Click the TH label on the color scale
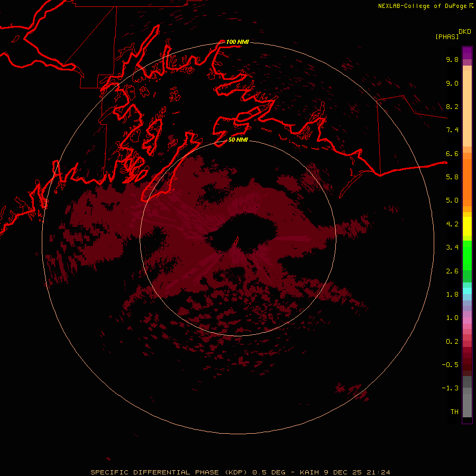The image size is (476, 476). 454,412
